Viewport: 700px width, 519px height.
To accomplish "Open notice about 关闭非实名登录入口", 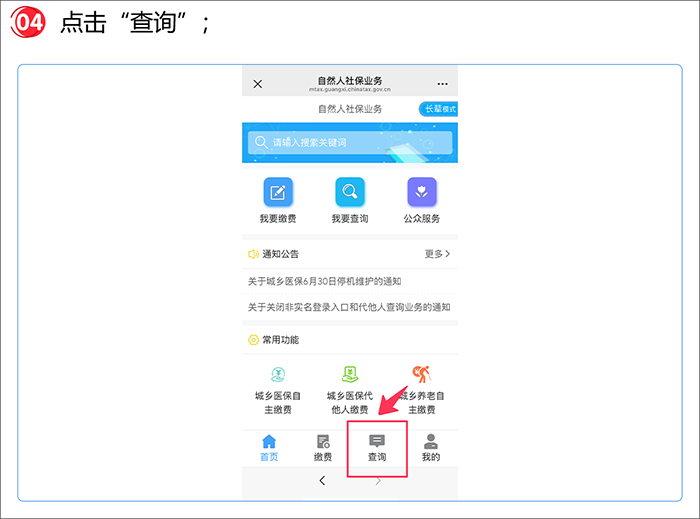I will tap(349, 307).
